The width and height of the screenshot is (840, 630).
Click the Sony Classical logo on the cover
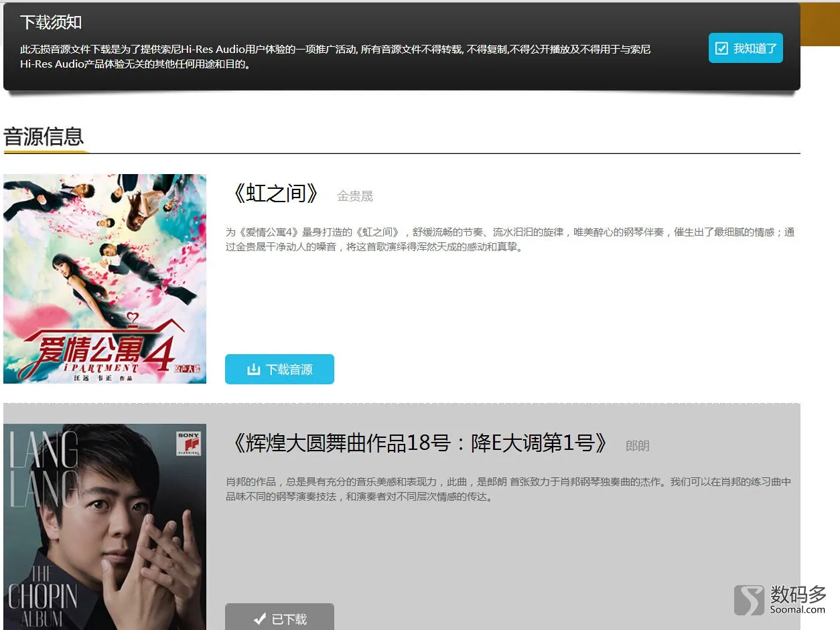point(188,443)
